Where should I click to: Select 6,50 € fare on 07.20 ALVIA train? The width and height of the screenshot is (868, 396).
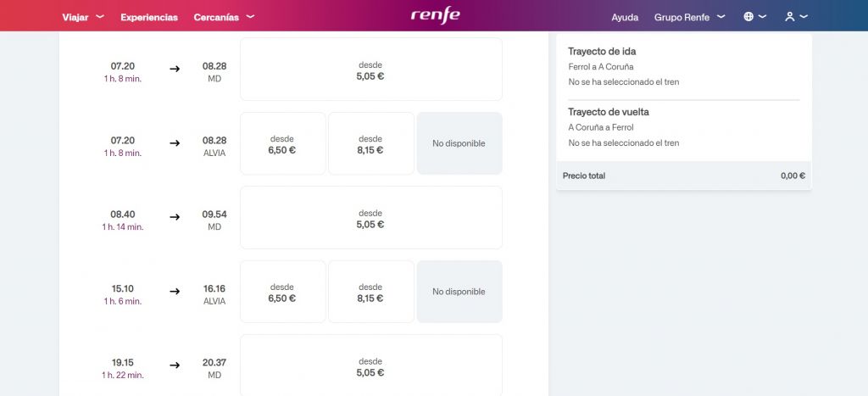[x=282, y=143]
